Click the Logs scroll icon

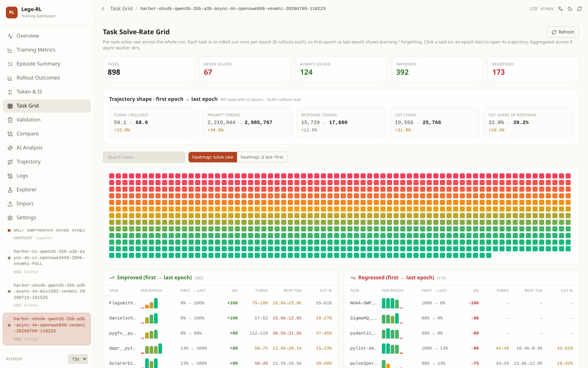click(x=10, y=176)
